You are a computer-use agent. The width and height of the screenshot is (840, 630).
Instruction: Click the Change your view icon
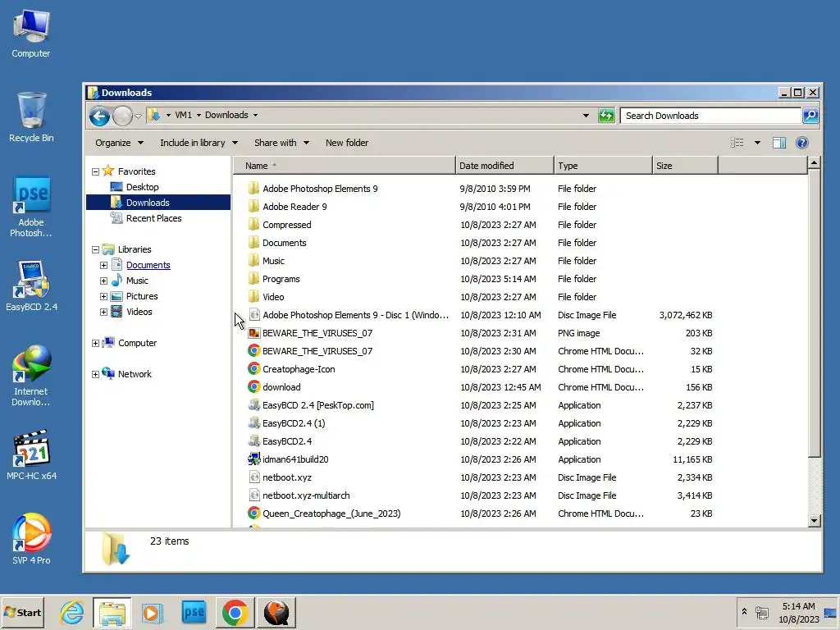pos(737,143)
